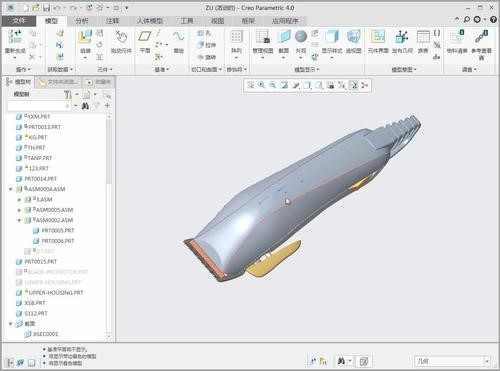Image resolution: width=500 pixels, height=371 pixels.
Task: Open the 文件 file menu
Action: 19,21
